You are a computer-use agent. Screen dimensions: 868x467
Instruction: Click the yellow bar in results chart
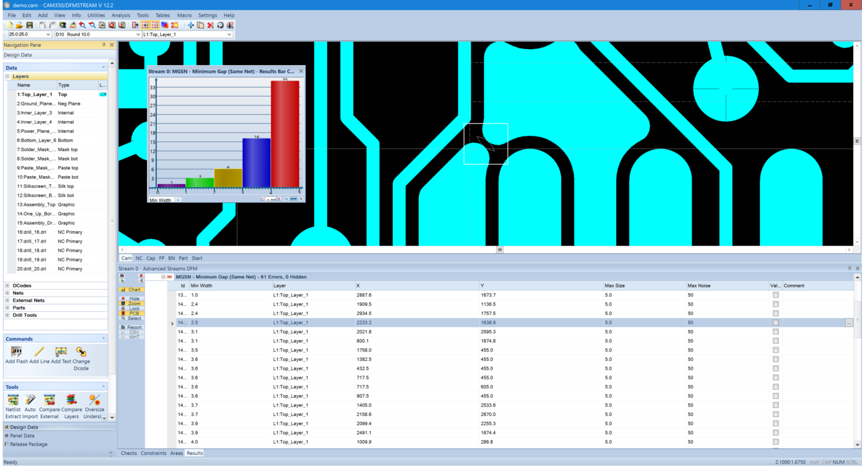point(228,178)
